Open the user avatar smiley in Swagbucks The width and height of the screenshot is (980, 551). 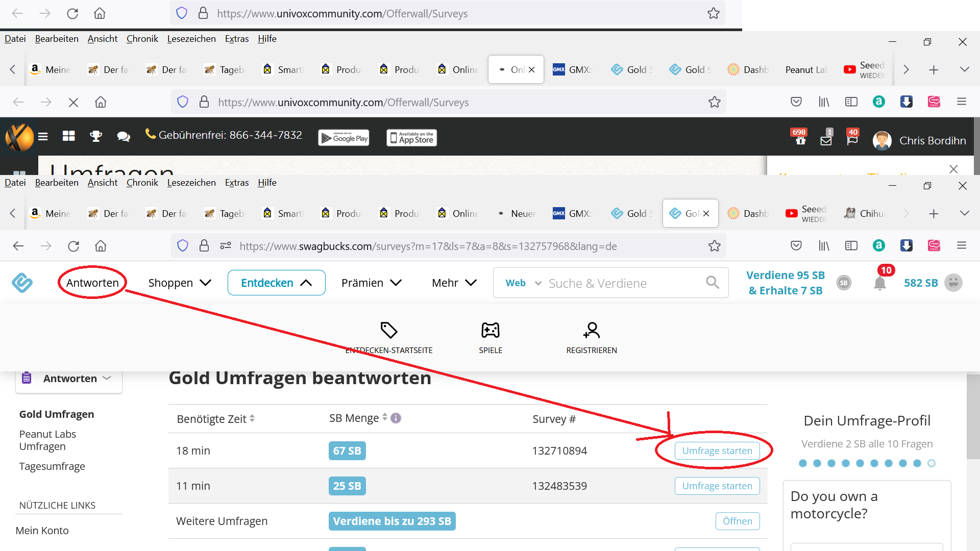click(953, 283)
